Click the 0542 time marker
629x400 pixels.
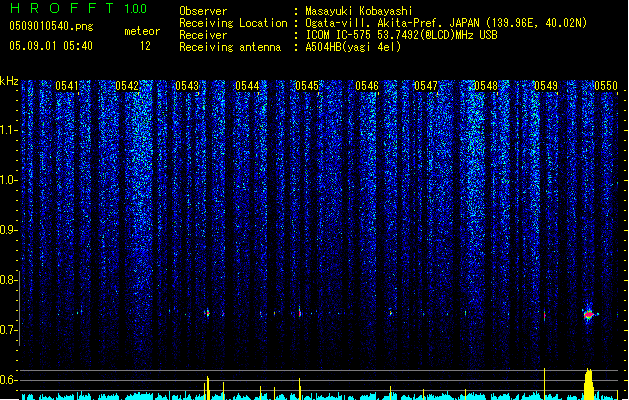127,86
